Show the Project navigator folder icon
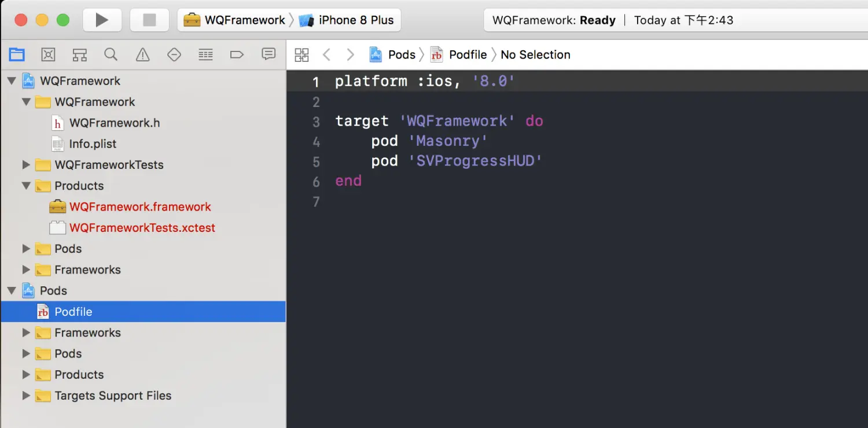 click(x=17, y=55)
